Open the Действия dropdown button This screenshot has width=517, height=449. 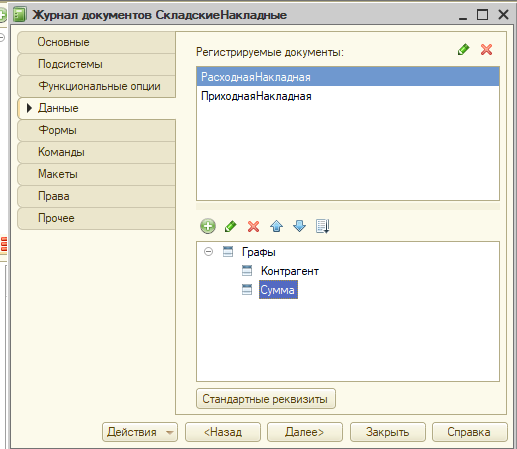[140, 432]
